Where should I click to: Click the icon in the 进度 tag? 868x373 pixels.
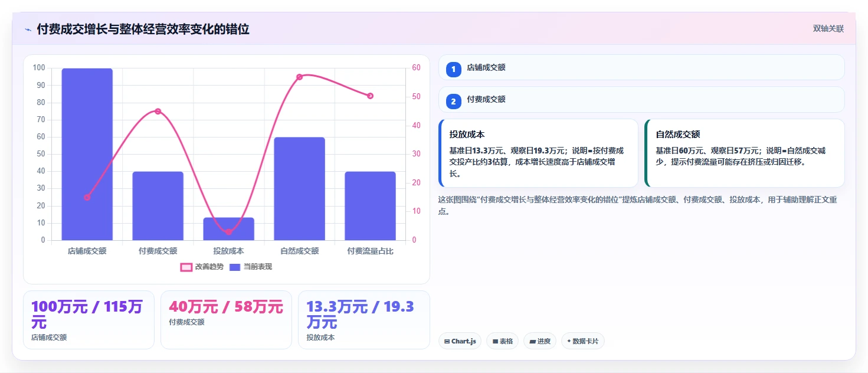(532, 342)
